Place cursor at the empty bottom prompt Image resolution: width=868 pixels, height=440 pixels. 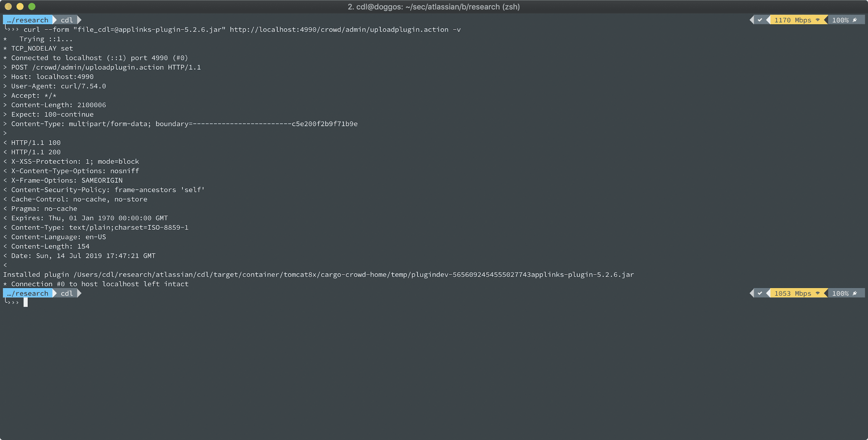pyautogui.click(x=26, y=303)
